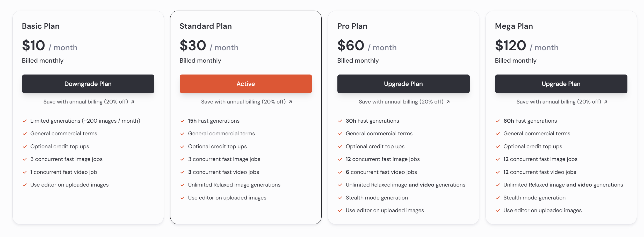Image resolution: width=644 pixels, height=237 pixels.
Task: Click checkmark next to 15h Fast generations
Action: click(183, 121)
